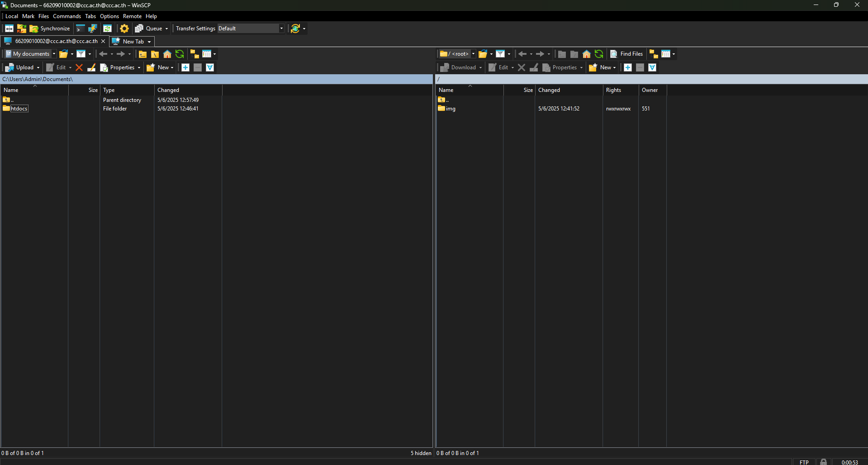Screen dimensions: 868x465
Task: Open Preferences gear icon
Action: 124,29
